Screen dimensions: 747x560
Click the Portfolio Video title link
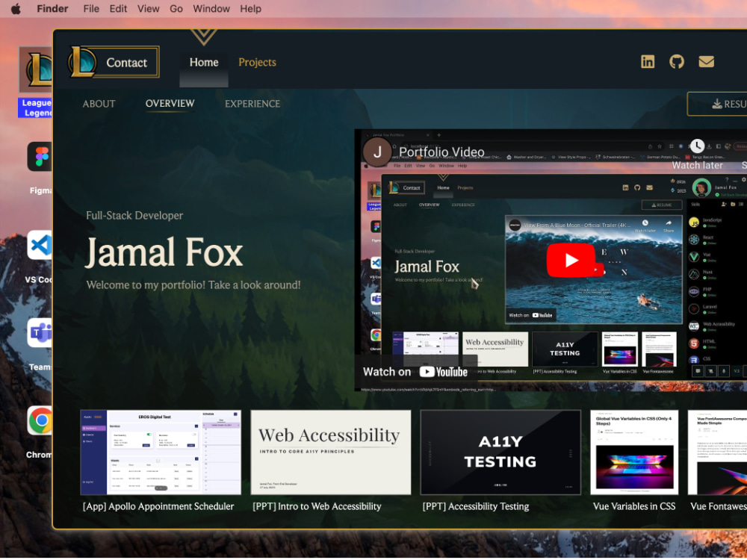[x=441, y=152]
